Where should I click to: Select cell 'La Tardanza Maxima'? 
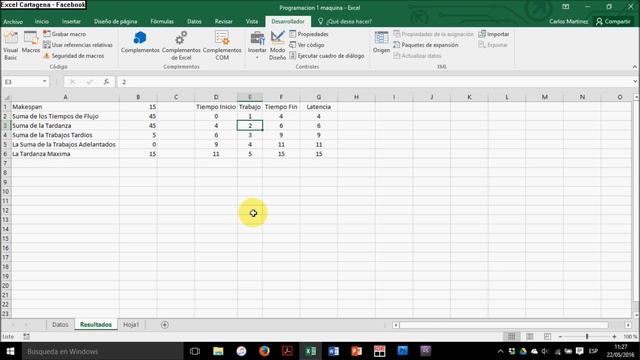pyautogui.click(x=65, y=154)
